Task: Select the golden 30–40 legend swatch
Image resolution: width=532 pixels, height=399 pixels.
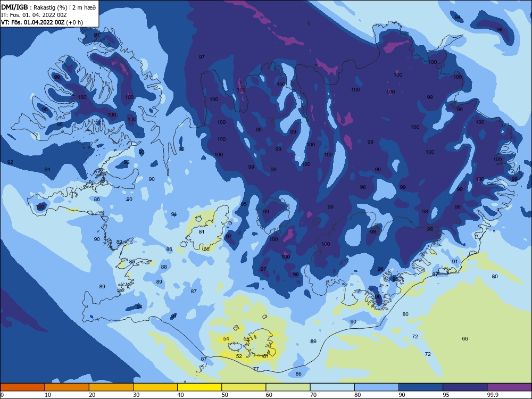Action: pos(155,387)
